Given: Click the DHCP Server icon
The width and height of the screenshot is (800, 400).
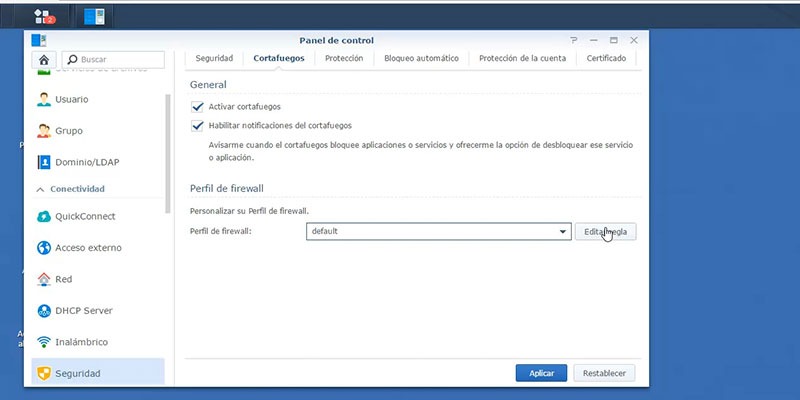Looking at the screenshot, I should [44, 311].
